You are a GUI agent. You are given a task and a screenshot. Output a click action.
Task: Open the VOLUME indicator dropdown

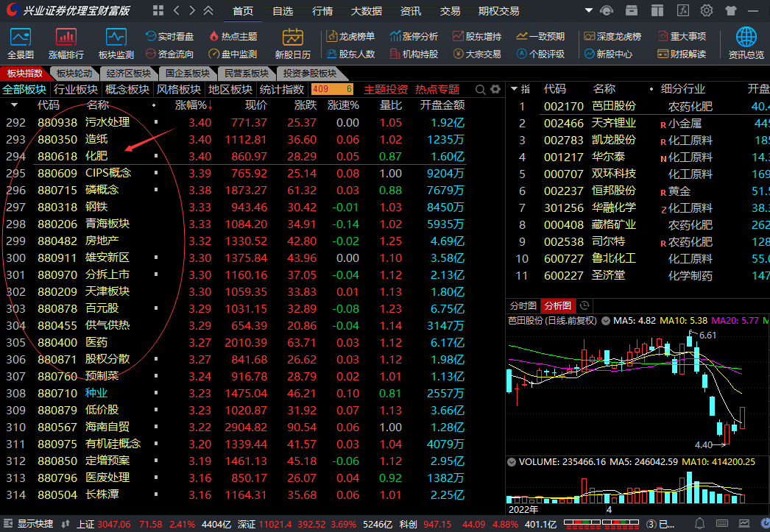tap(512, 462)
